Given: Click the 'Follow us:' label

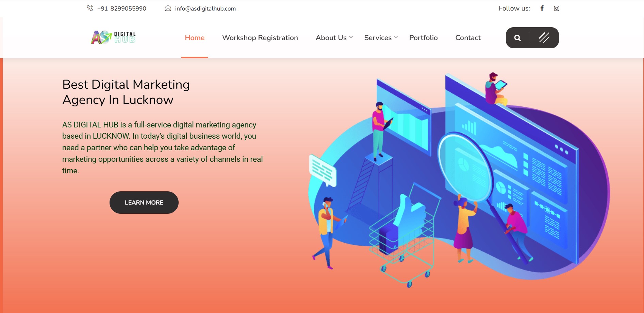Looking at the screenshot, I should [514, 8].
